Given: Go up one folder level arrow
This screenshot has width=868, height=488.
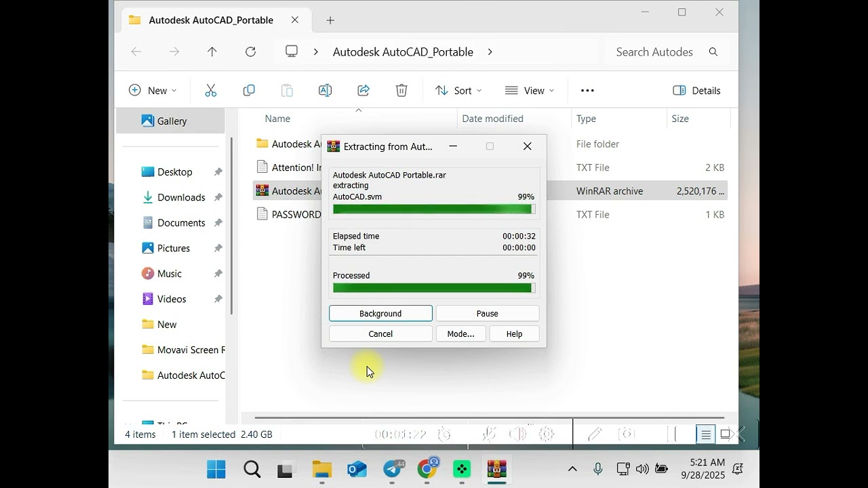Looking at the screenshot, I should [x=212, y=52].
